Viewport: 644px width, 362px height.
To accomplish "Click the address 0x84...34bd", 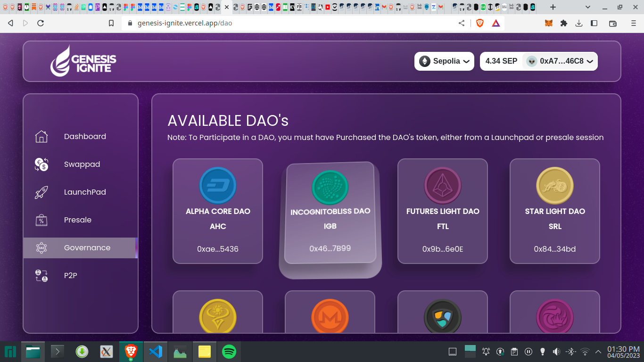I will click(x=555, y=249).
